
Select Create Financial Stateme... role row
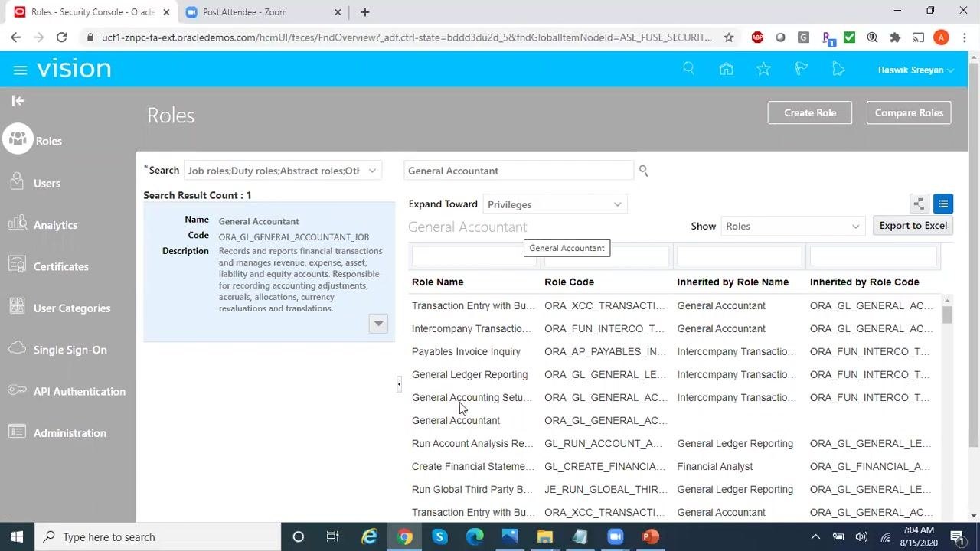tap(675, 466)
